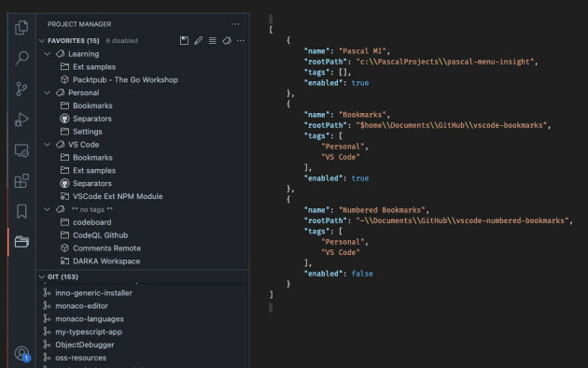Open VSCode Ext NPM Module project
This screenshot has height=368, width=588.
pyautogui.click(x=118, y=196)
